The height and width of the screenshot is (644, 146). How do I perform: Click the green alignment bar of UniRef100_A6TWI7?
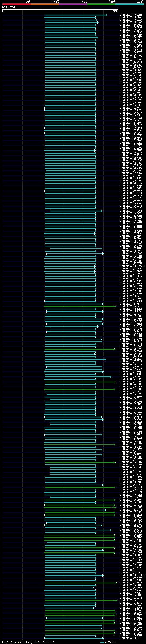(80, 306)
